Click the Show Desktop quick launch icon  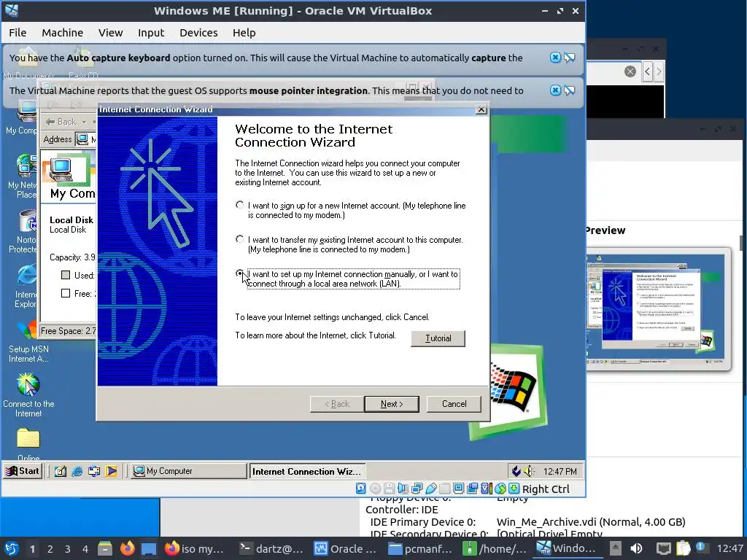[60, 472]
